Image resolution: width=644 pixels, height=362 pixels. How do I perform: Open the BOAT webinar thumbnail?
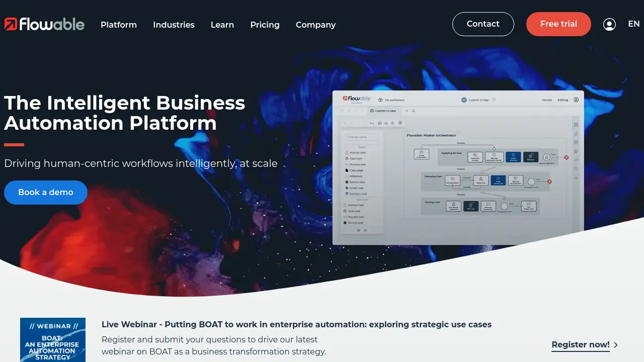(53, 340)
